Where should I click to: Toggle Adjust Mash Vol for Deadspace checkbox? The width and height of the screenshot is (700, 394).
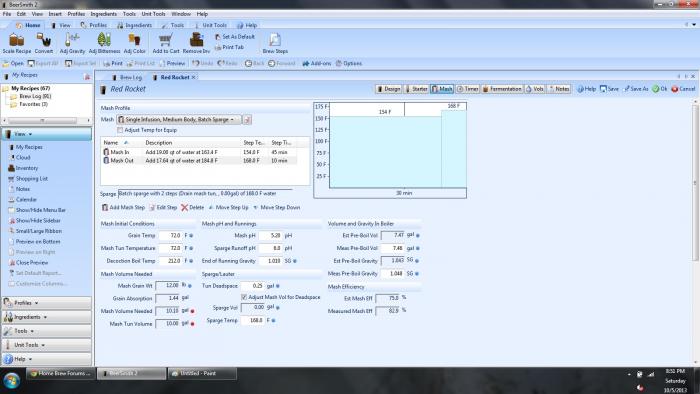click(x=244, y=297)
